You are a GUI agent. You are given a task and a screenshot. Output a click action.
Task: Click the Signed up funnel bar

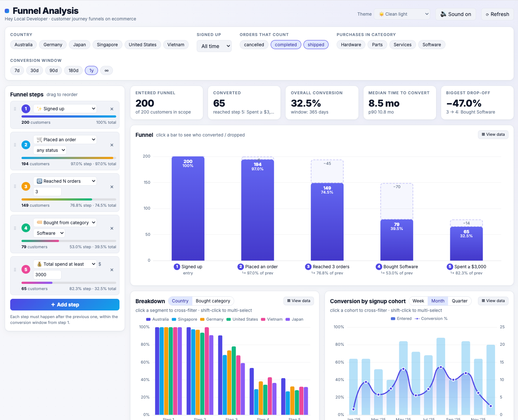pos(188,209)
